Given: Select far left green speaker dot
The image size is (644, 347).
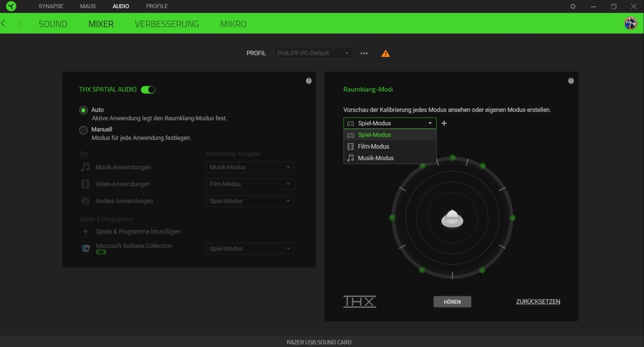Looking at the screenshot, I should 392,218.
